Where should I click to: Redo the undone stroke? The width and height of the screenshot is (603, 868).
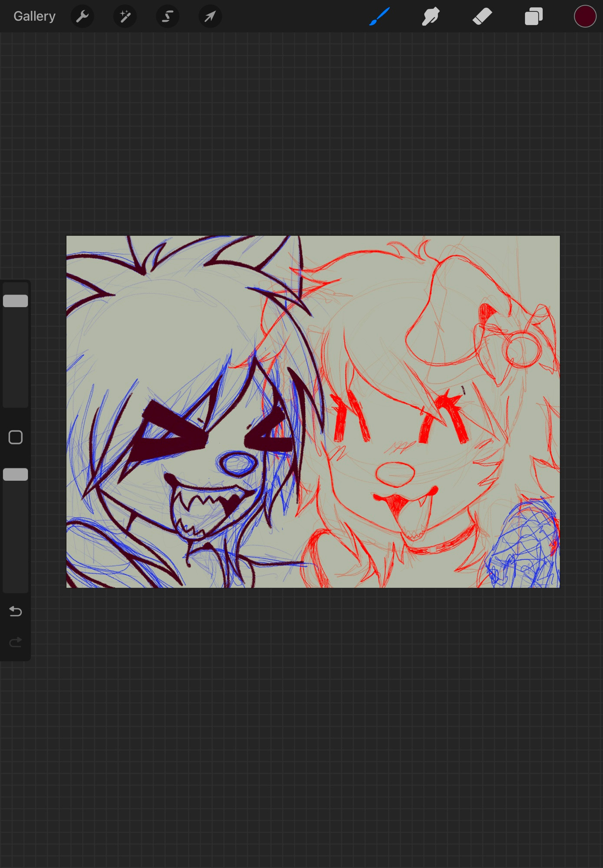(x=16, y=642)
